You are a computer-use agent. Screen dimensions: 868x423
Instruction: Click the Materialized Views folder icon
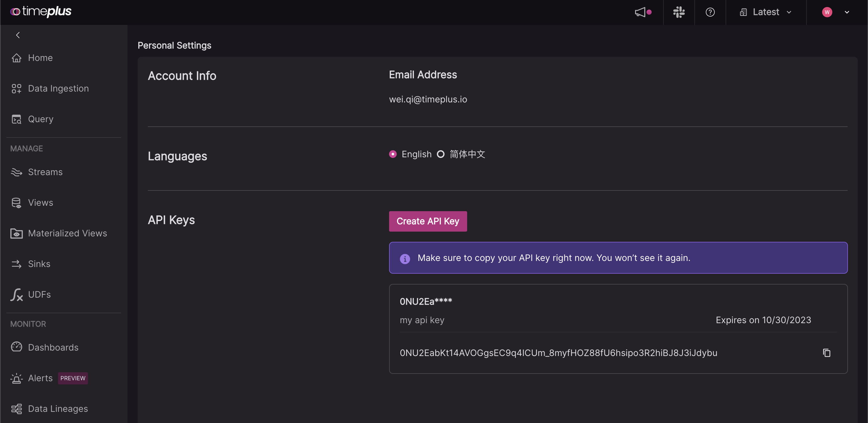pos(17,234)
